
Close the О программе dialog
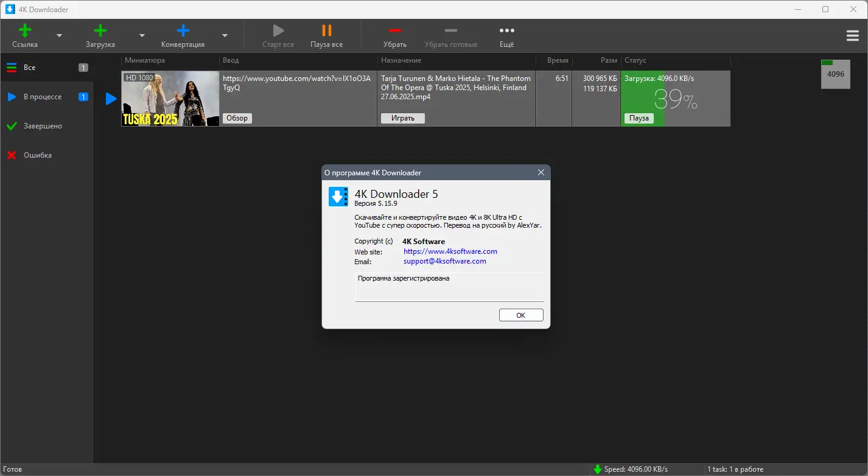click(541, 173)
